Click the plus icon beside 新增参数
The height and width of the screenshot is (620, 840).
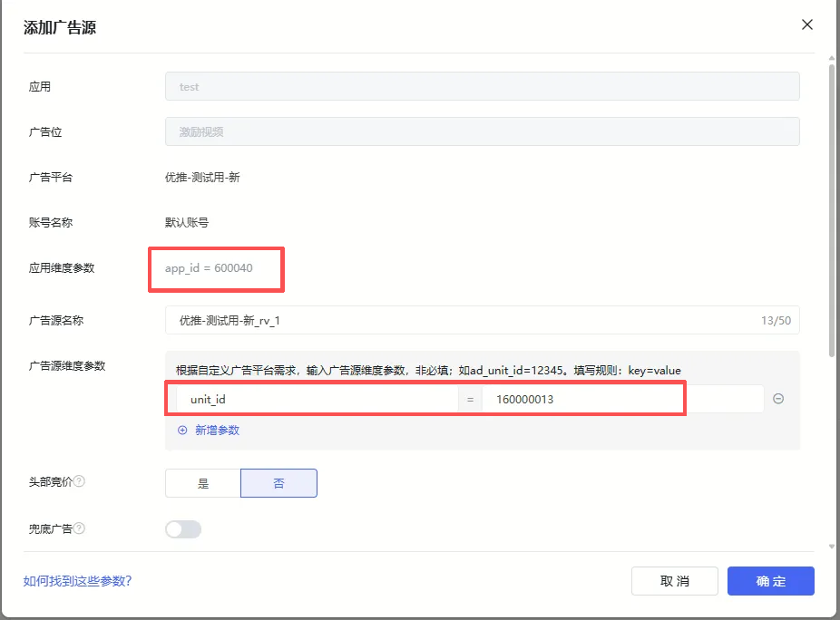[x=182, y=430]
